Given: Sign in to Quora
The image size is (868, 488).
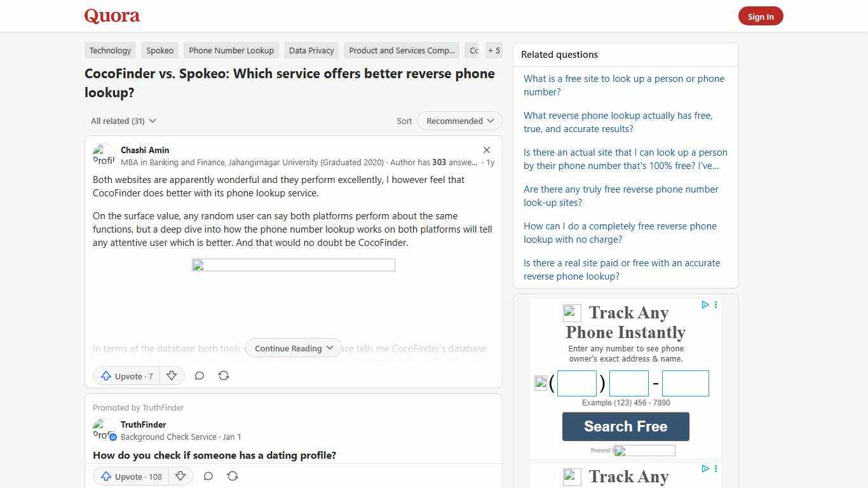Looking at the screenshot, I should 761,16.
